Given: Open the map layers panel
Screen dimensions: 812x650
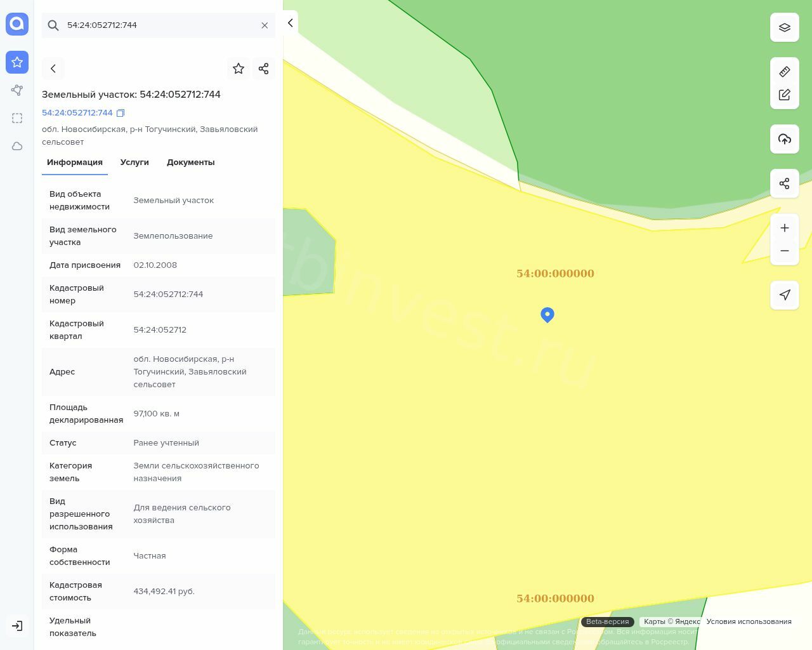Looking at the screenshot, I should pyautogui.click(x=784, y=27).
